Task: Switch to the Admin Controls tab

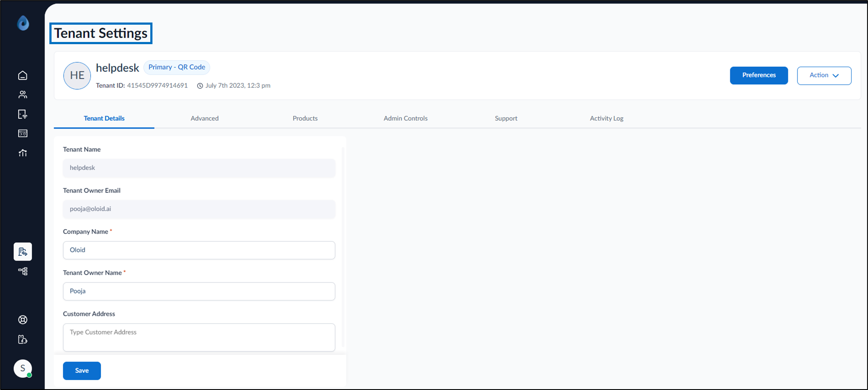Action: tap(405, 118)
